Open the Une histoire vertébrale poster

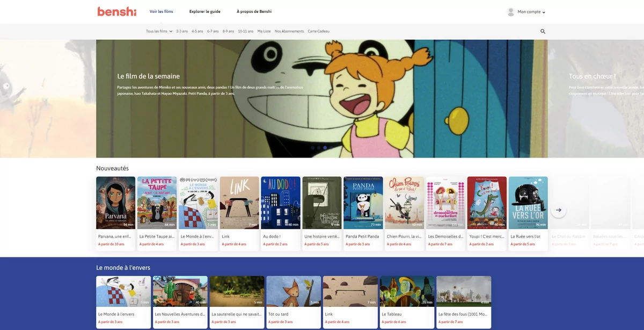click(x=322, y=203)
